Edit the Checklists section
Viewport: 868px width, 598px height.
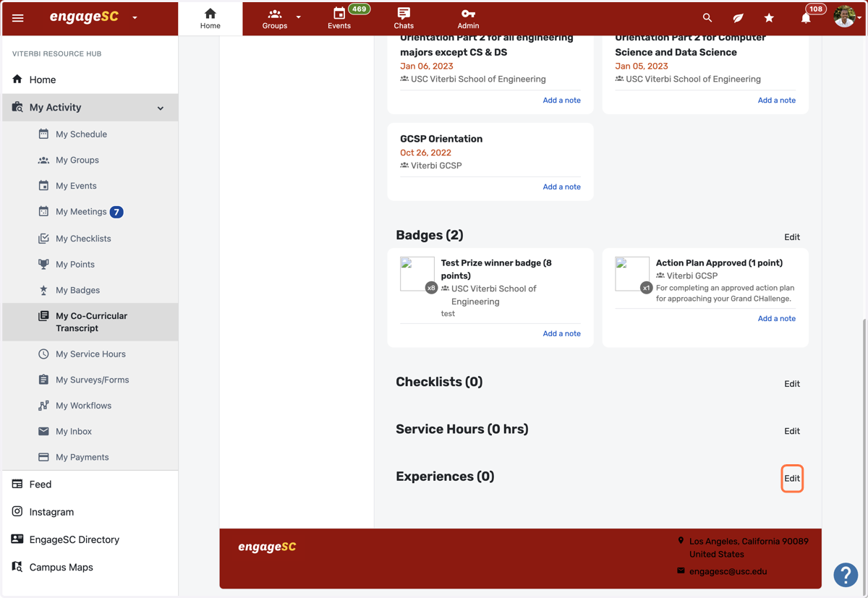792,384
